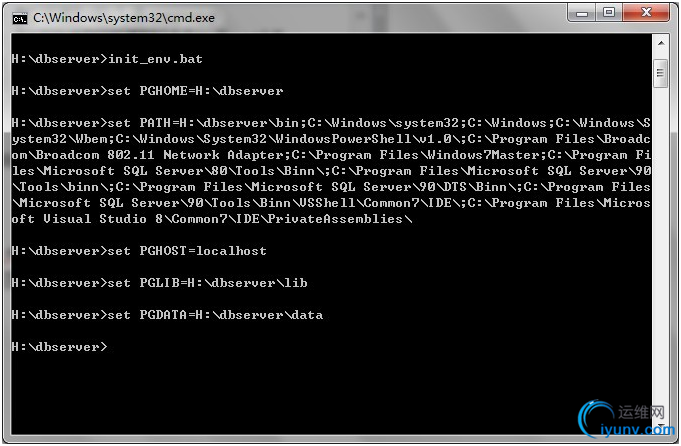Click the cmd.exe system menu icon
681x446 pixels.
point(17,16)
